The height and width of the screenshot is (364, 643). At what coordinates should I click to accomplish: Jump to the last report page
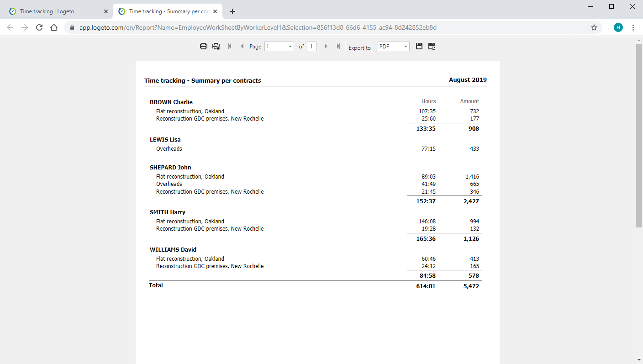338,46
